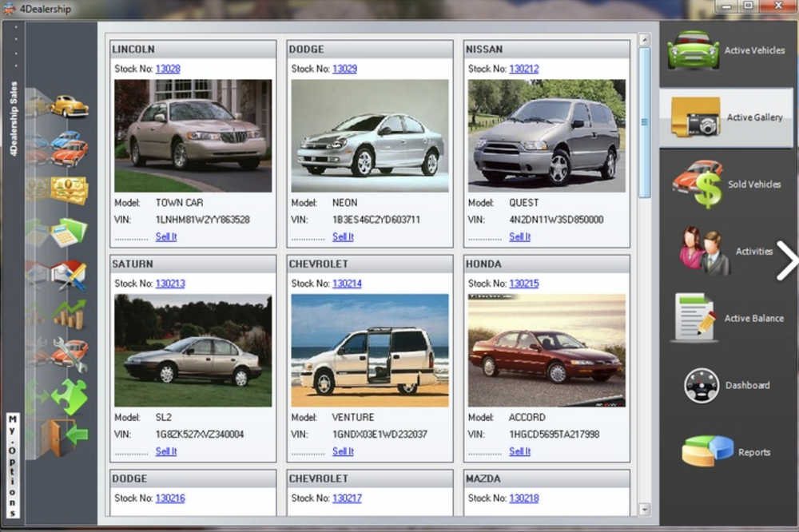Open the Dashboard
The width and height of the screenshot is (799, 532).
tap(727, 385)
